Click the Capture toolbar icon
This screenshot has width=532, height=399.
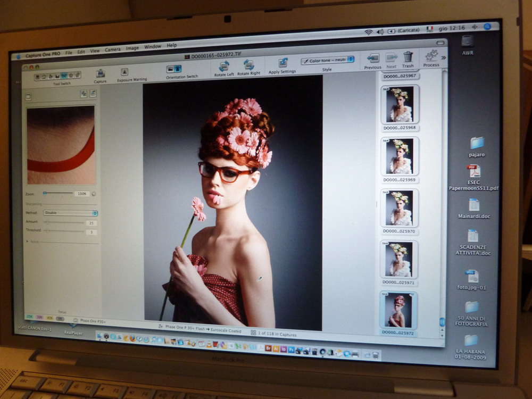[x=100, y=73]
